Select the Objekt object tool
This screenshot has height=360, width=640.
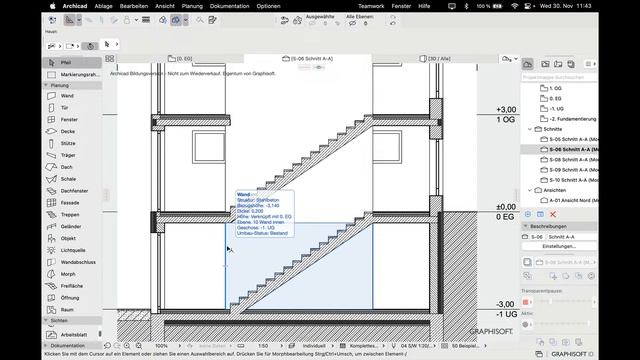click(x=72, y=238)
